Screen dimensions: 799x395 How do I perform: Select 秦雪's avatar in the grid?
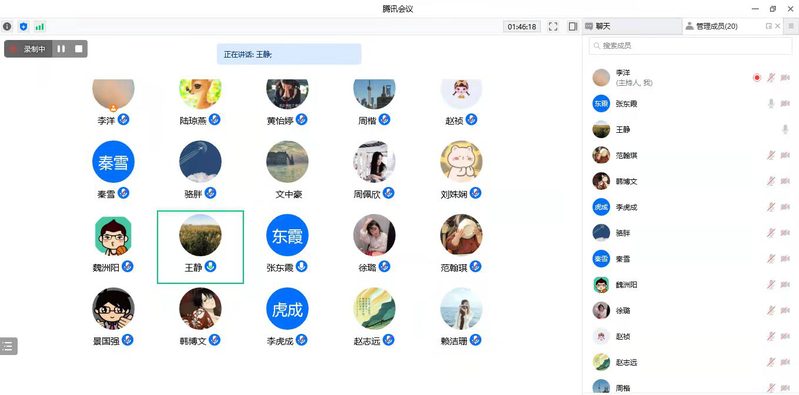(x=113, y=162)
